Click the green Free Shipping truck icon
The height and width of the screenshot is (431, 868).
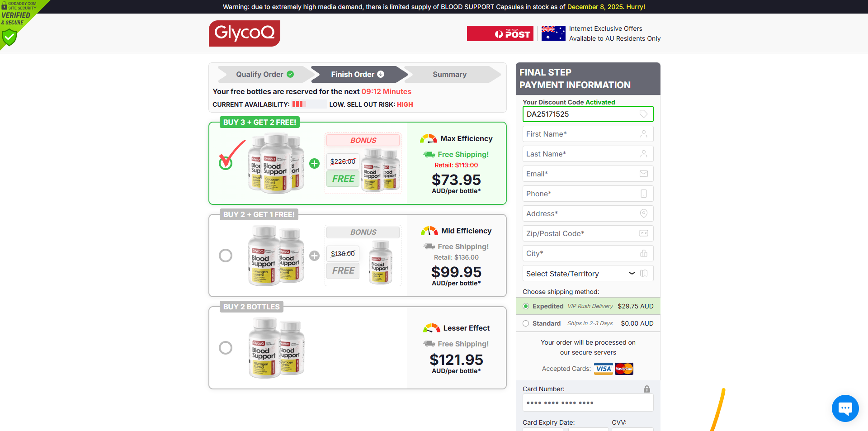[x=429, y=154]
